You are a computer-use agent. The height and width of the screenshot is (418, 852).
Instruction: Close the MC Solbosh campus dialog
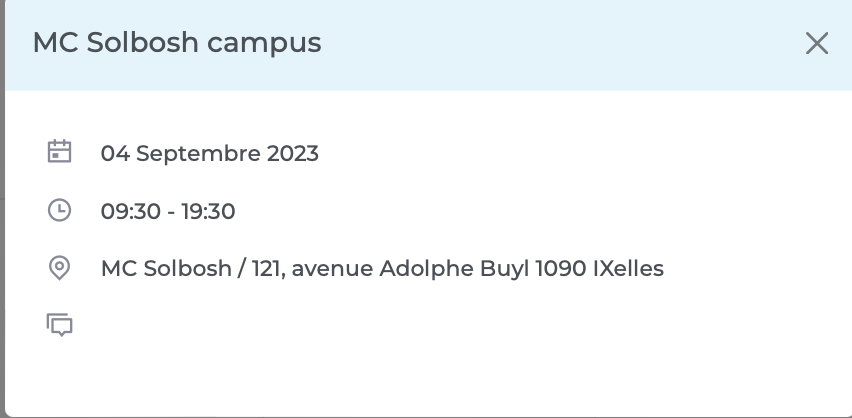(817, 44)
